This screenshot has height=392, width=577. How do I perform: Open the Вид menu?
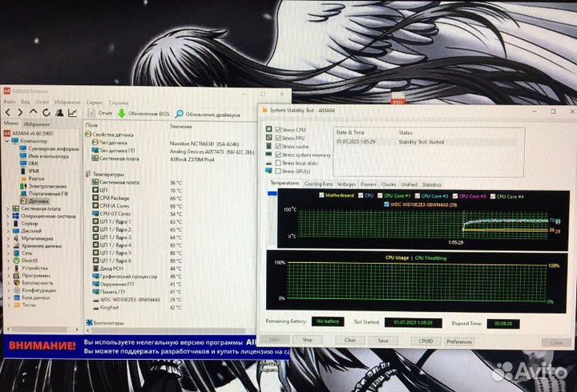26,102
